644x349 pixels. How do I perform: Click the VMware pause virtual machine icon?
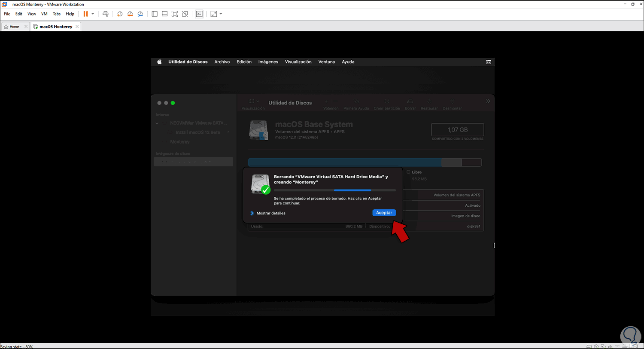coord(85,14)
